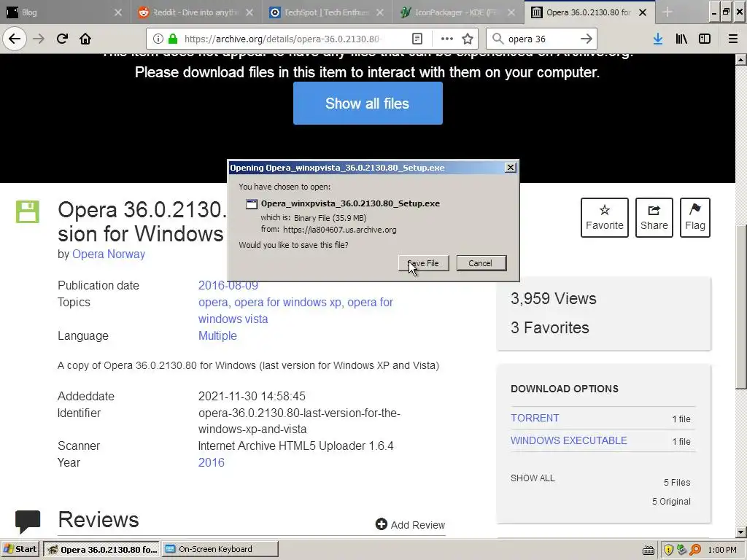Open a new tab with plus
The width and height of the screenshot is (747, 560).
click(x=667, y=12)
